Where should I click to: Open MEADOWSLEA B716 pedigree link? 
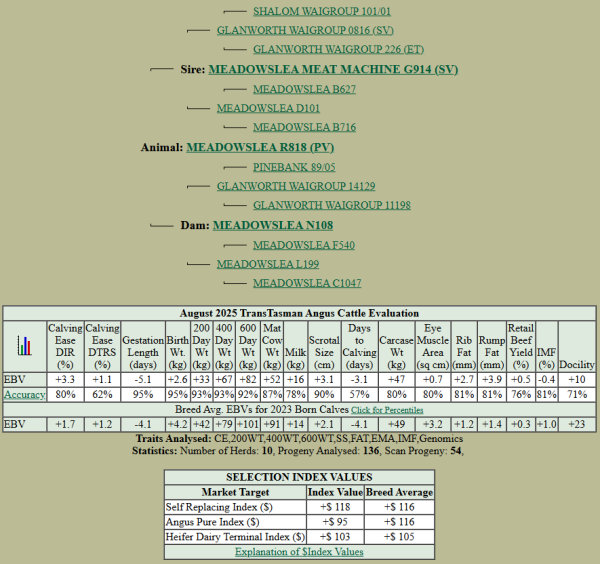tap(304, 127)
